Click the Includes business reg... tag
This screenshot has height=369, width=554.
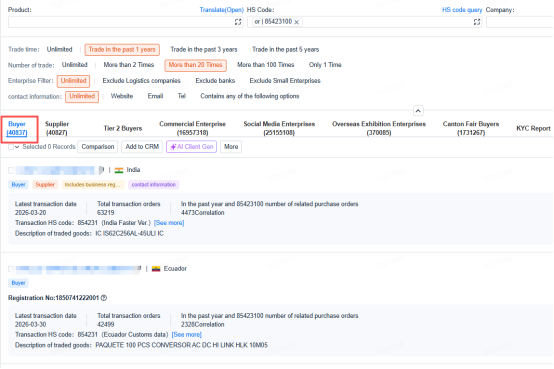pyautogui.click(x=93, y=185)
